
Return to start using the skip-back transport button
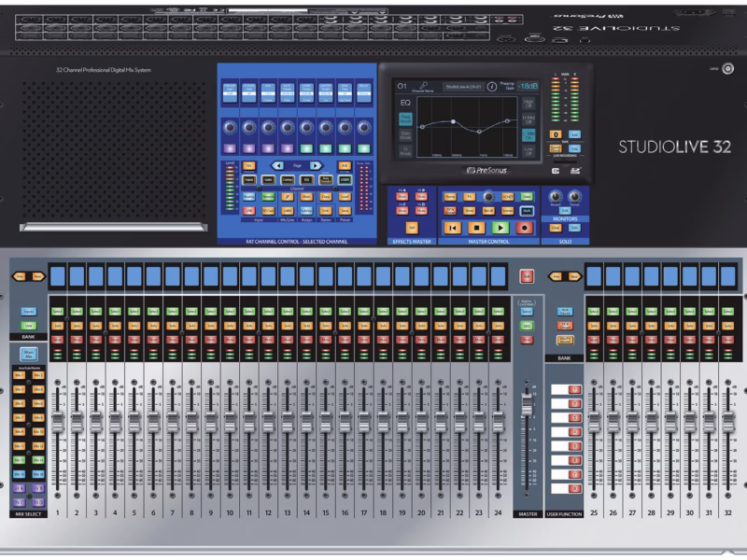pos(453,228)
